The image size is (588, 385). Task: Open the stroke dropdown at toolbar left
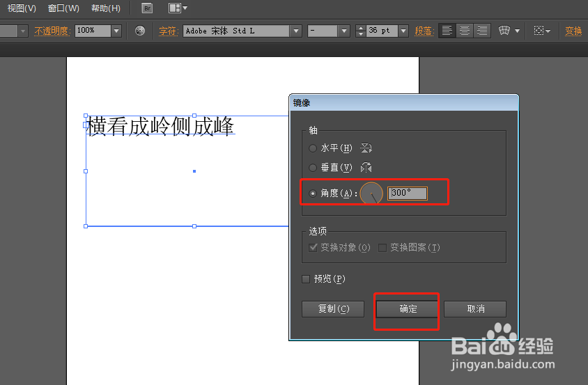[23, 31]
